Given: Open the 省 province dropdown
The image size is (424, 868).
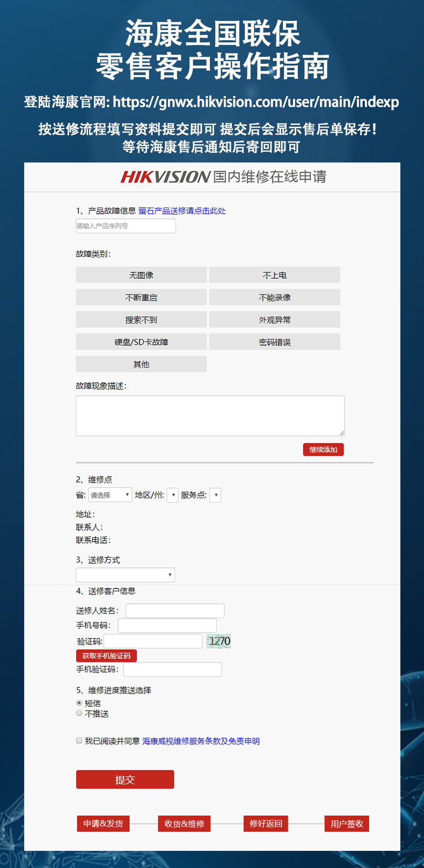Looking at the screenshot, I should (x=110, y=495).
